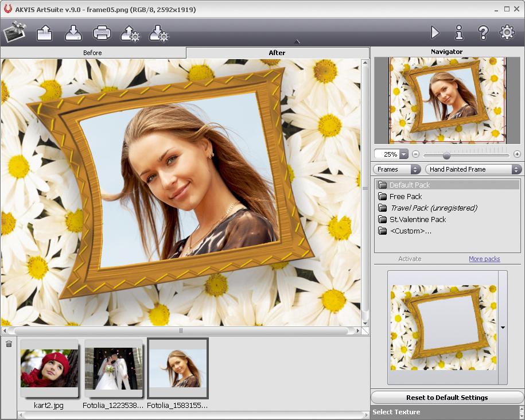
Task: Open the Frames dropdown
Action: coord(396,169)
